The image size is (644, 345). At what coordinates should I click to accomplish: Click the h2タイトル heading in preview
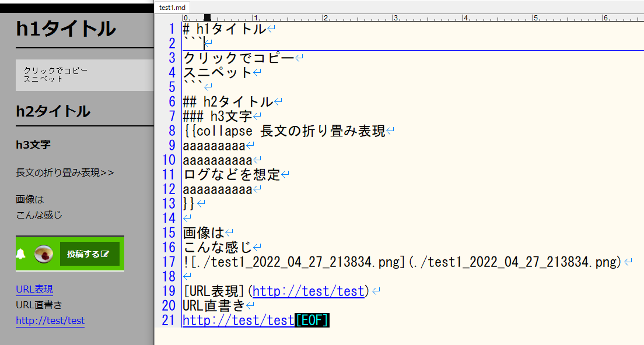point(53,111)
